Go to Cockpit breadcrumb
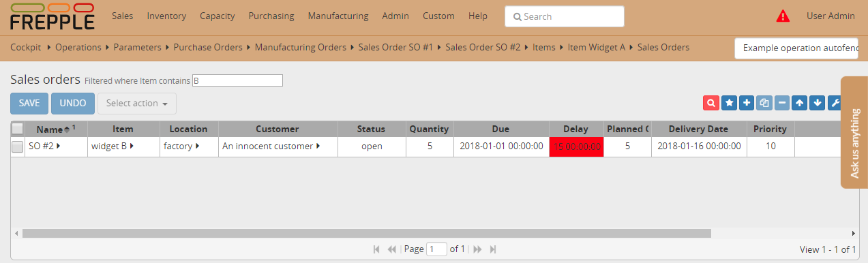Image resolution: width=868 pixels, height=263 pixels. (26, 48)
